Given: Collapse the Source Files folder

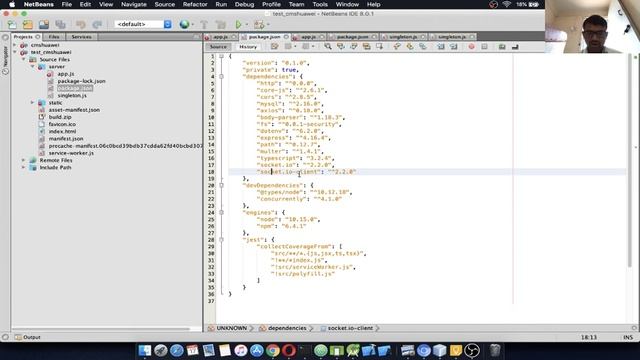Looking at the screenshot, I should tap(24, 60).
